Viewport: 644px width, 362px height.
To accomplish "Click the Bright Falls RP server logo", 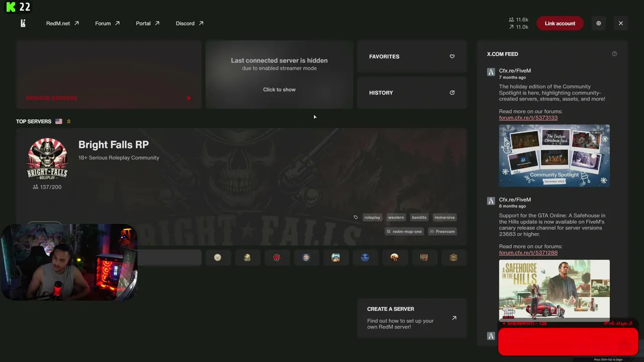I will [x=47, y=159].
